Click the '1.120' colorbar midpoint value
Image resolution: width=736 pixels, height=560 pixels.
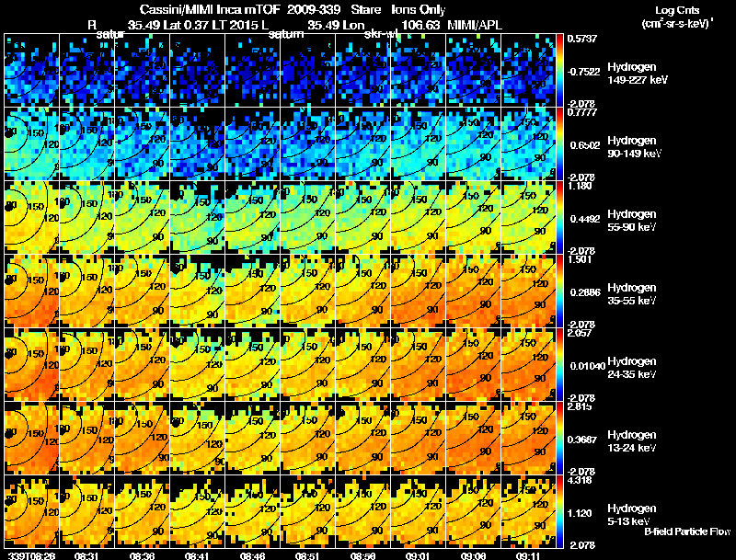pos(580,514)
